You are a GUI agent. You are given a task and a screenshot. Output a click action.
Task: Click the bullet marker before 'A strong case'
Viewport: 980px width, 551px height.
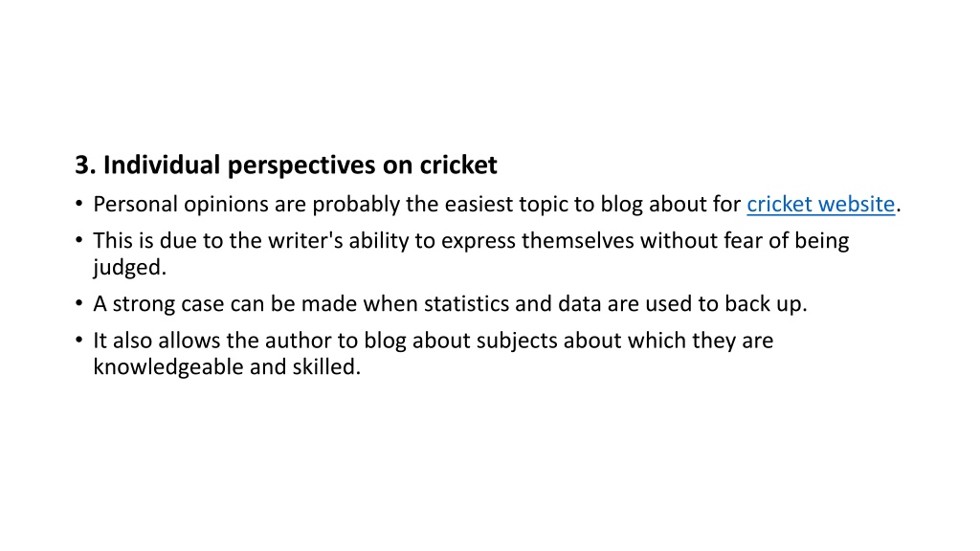(78, 302)
